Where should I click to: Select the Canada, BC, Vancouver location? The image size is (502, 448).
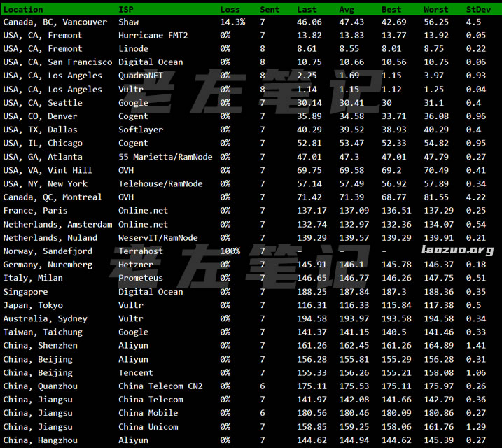point(55,22)
